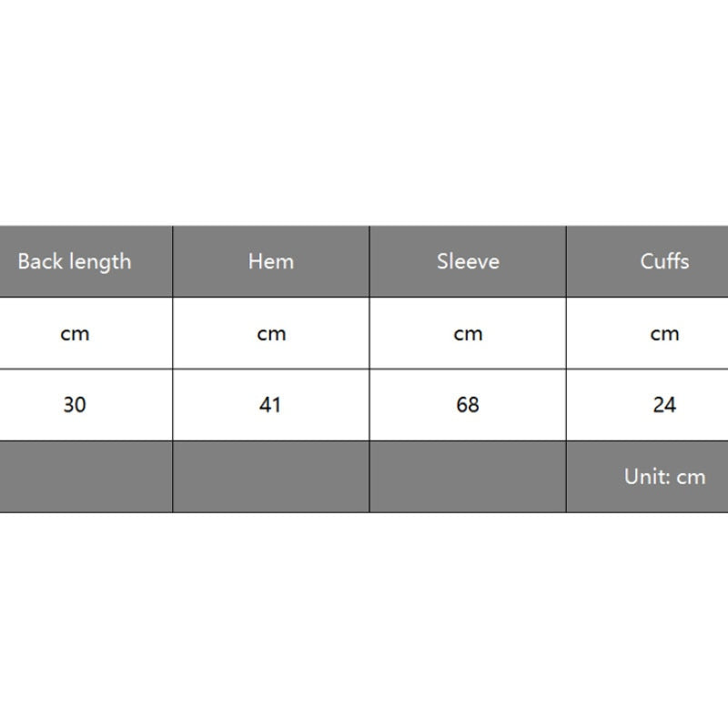This screenshot has width=728, height=728.
Task: Select the Hem column header
Action: point(271,262)
